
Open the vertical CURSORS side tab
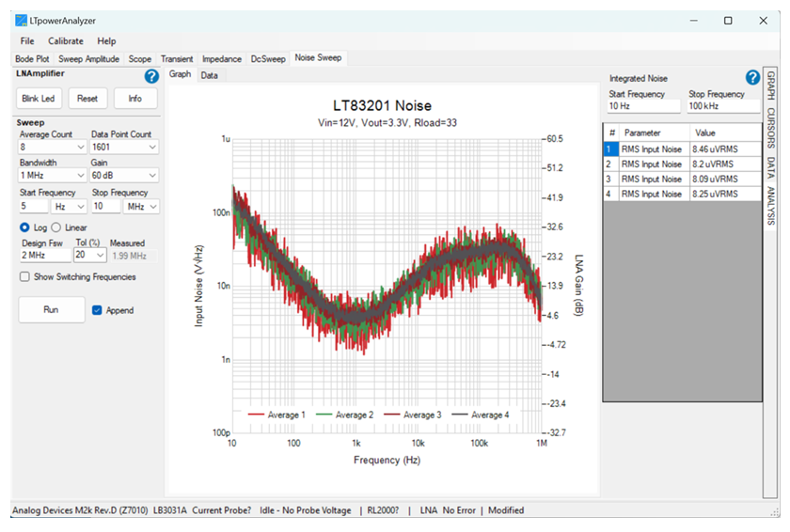(770, 128)
